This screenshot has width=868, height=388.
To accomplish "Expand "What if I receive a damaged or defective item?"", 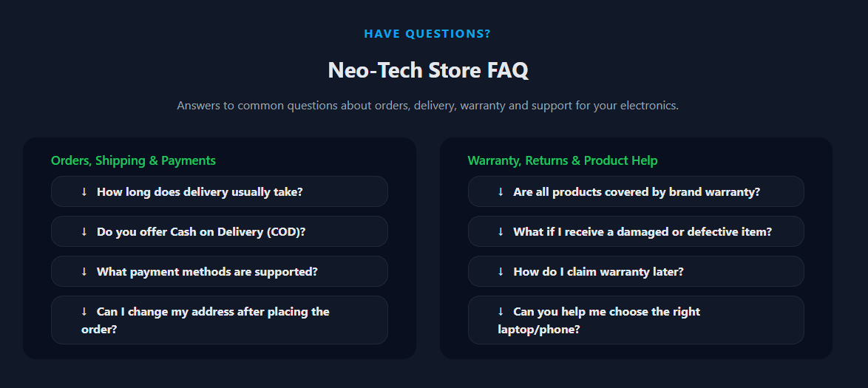I will click(642, 232).
